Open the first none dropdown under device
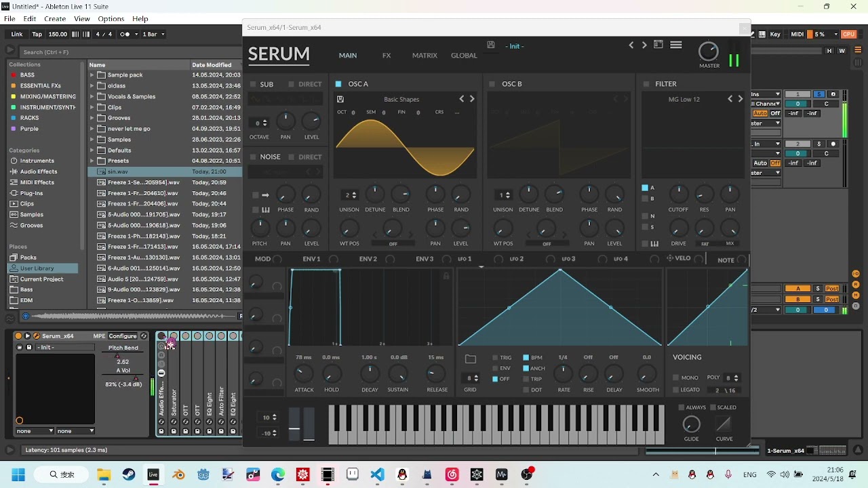This screenshot has height=488, width=868. pyautogui.click(x=35, y=431)
